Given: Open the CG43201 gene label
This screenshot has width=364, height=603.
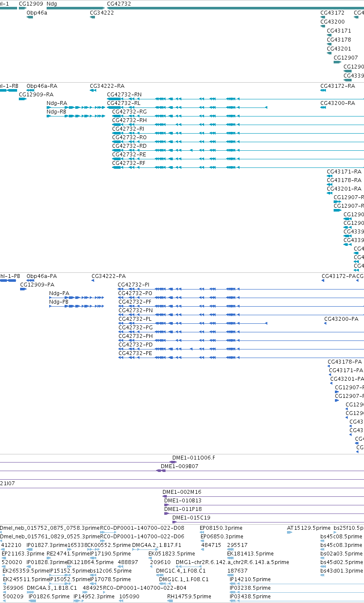Looking at the screenshot, I should pyautogui.click(x=339, y=49).
